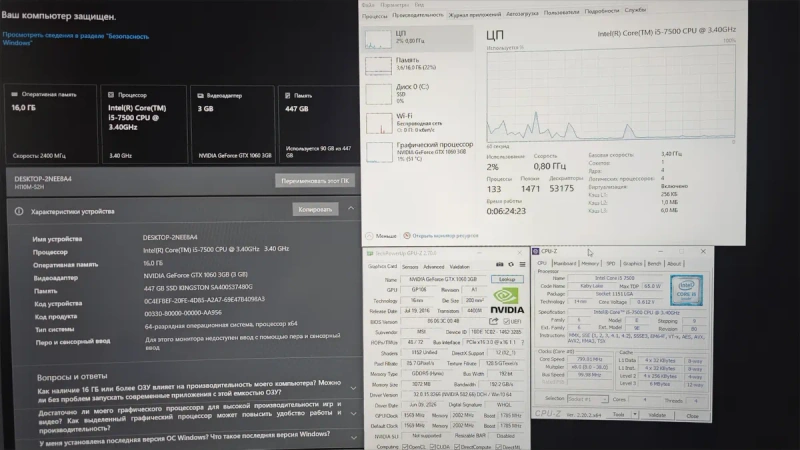
Task: Select the ЦП graph thumbnail in Task Manager
Action: [378, 39]
